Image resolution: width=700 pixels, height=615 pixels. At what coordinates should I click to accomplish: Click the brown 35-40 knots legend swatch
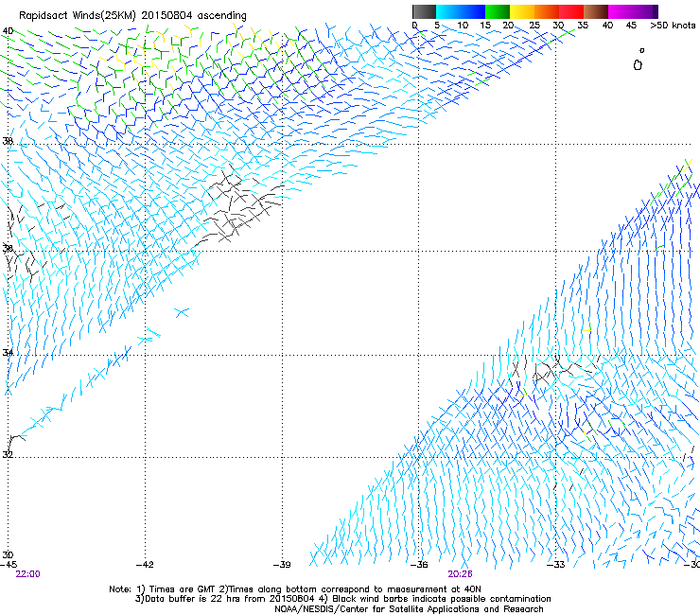pos(596,11)
